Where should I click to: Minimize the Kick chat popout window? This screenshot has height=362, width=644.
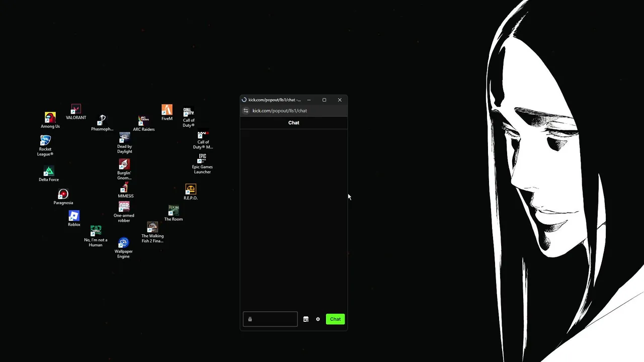point(309,100)
